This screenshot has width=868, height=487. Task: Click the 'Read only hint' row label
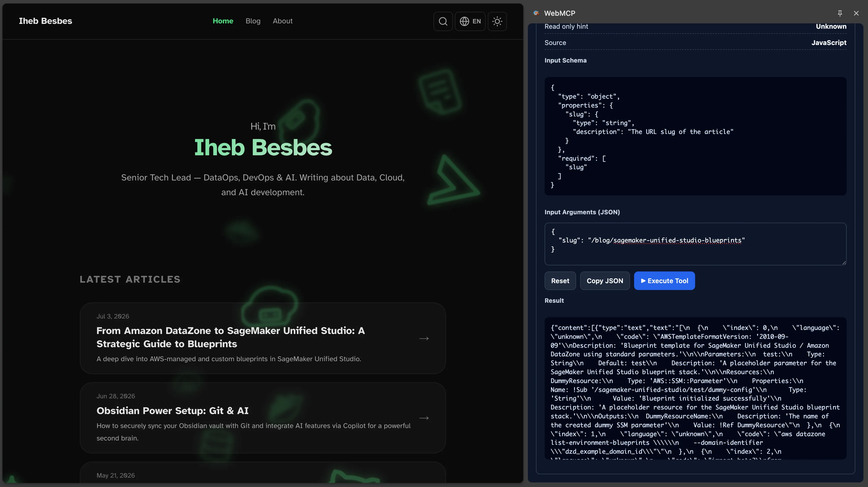[566, 26]
